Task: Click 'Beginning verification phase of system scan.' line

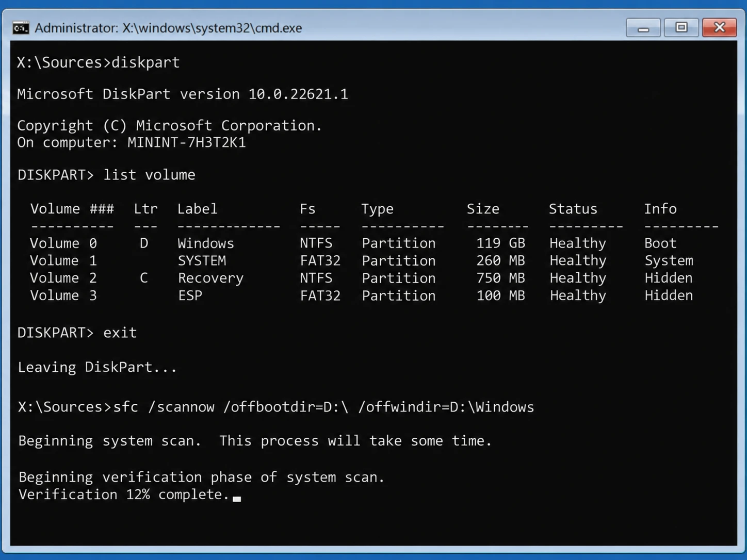Action: point(202,477)
